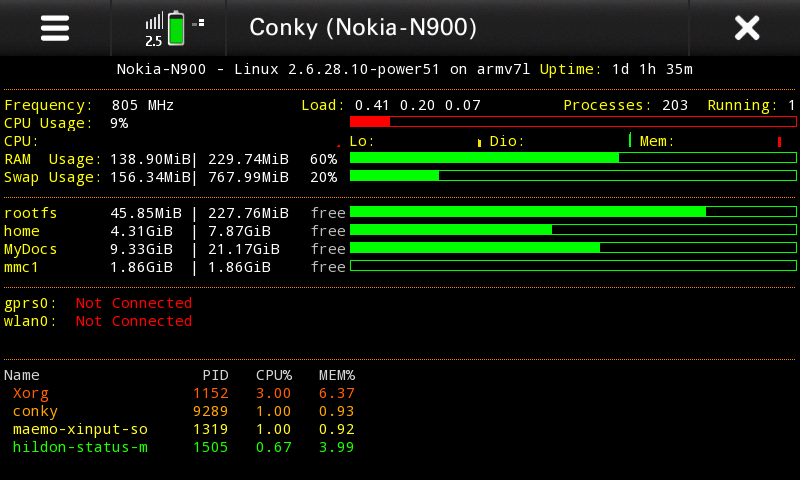Click the Name column header
The height and width of the screenshot is (480, 800).
[x=22, y=375]
